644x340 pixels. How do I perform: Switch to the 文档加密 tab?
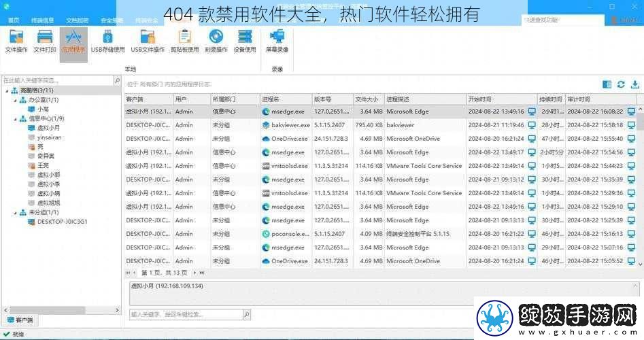tap(78, 20)
